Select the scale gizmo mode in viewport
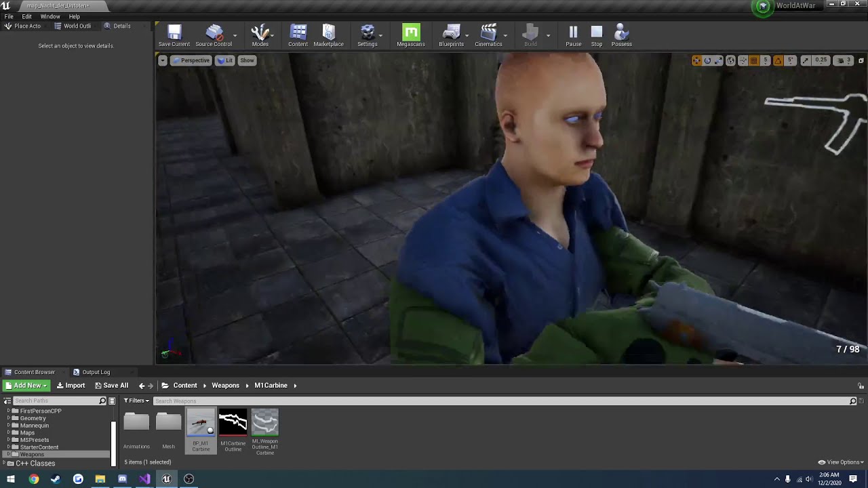Screen dimensions: 868x488 718,60
